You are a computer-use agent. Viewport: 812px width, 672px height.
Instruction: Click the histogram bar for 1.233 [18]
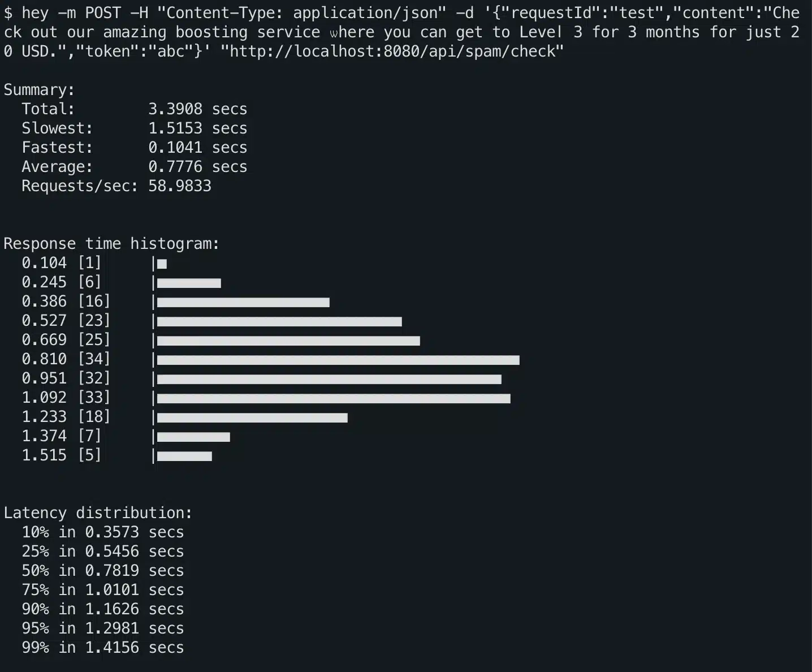pyautogui.click(x=252, y=417)
